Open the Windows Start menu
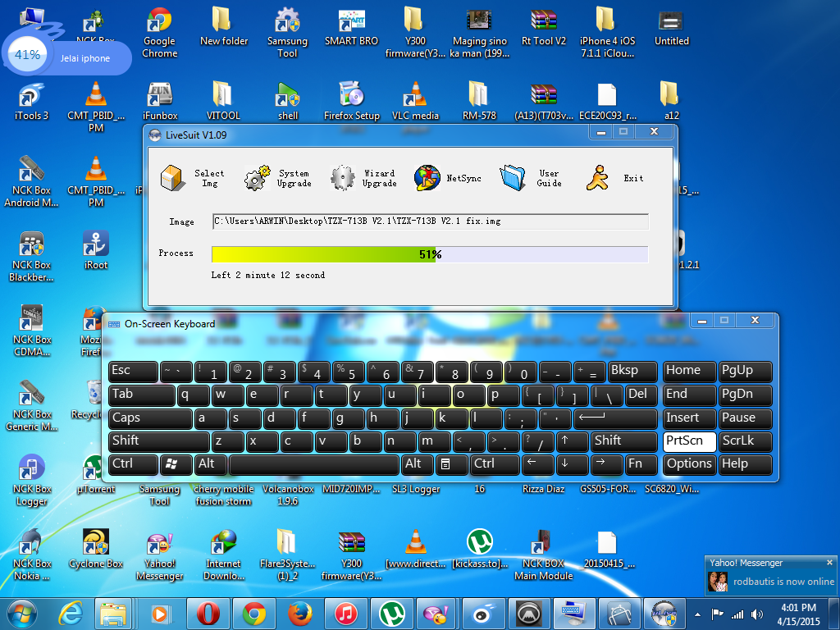 coord(22,613)
